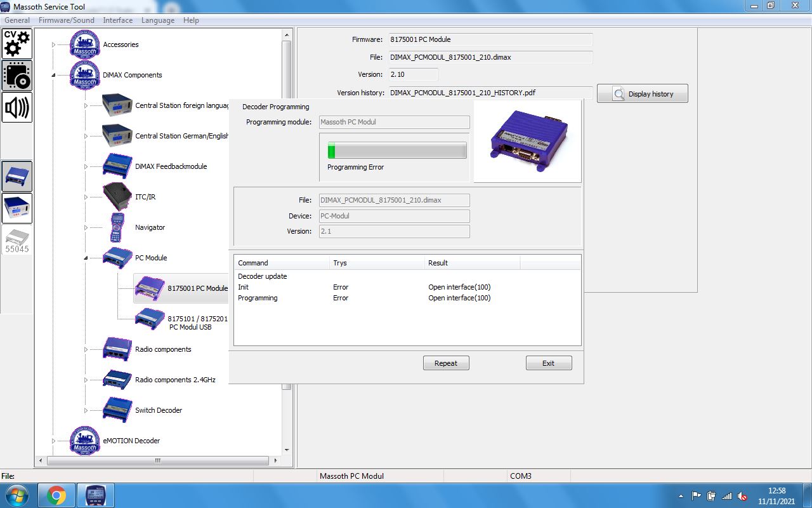The height and width of the screenshot is (508, 812).
Task: Click the magnifier icon on Display history
Action: [x=619, y=94]
